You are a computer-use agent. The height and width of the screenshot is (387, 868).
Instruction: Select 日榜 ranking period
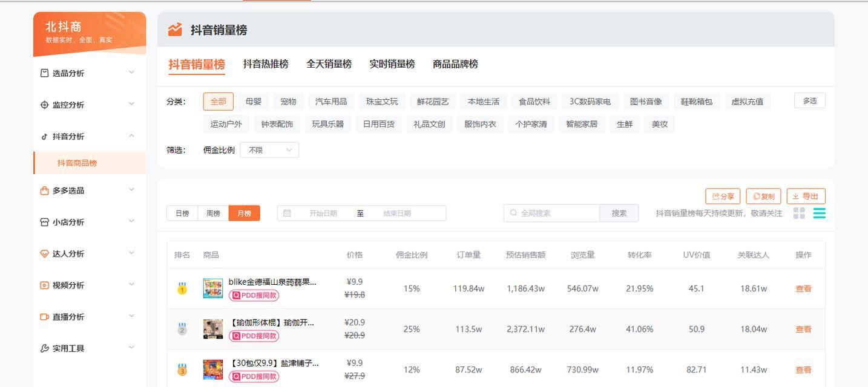coord(182,213)
